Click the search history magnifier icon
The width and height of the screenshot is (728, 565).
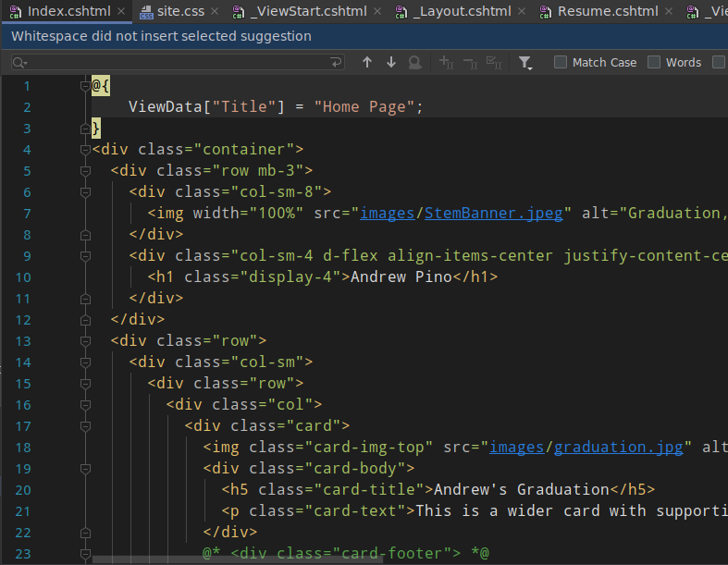(20, 63)
